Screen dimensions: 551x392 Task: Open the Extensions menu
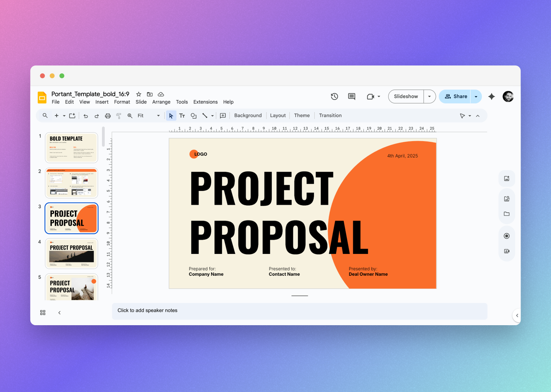coord(205,102)
